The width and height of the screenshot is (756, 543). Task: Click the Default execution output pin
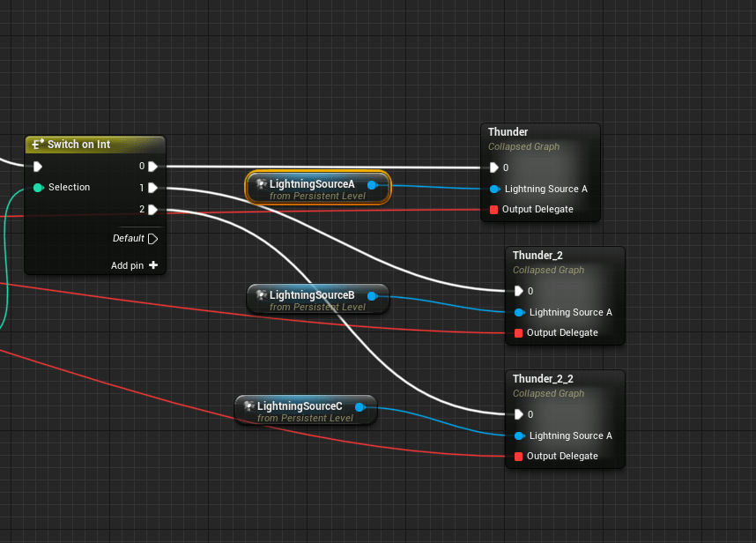[152, 239]
